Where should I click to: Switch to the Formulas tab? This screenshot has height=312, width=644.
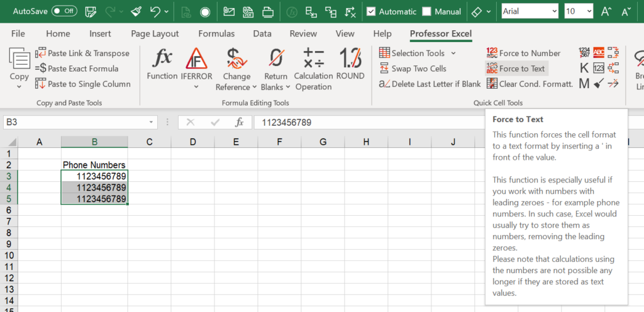point(216,34)
